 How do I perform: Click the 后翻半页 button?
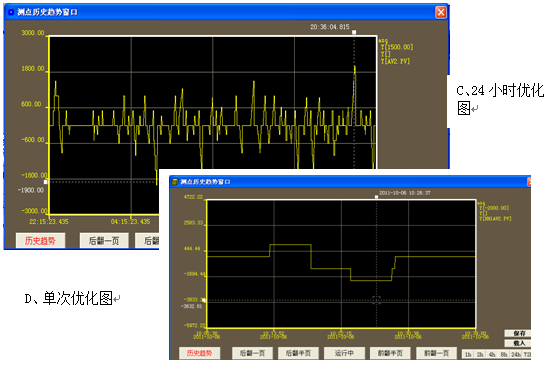pos(298,353)
